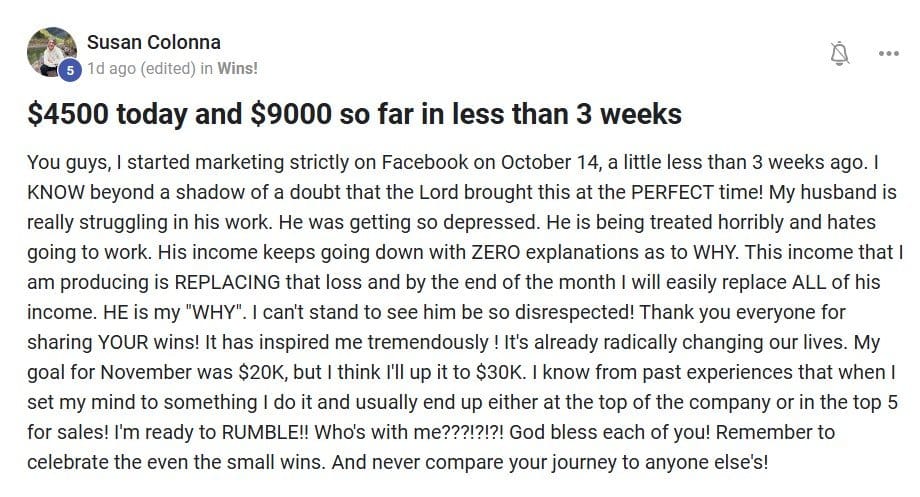
Task: Toggle the post notification bell icon
Action: tap(840, 53)
